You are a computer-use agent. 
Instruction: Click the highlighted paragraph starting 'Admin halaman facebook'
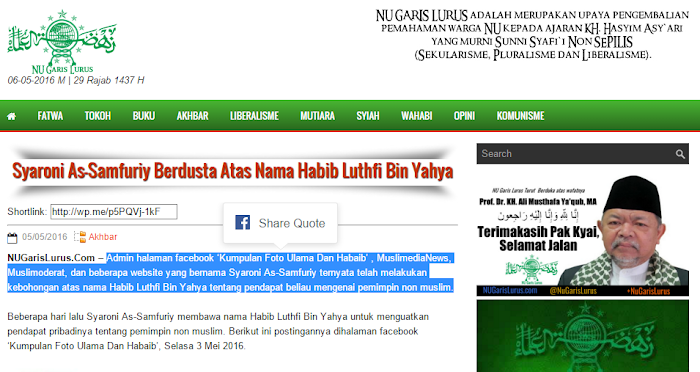(x=230, y=272)
